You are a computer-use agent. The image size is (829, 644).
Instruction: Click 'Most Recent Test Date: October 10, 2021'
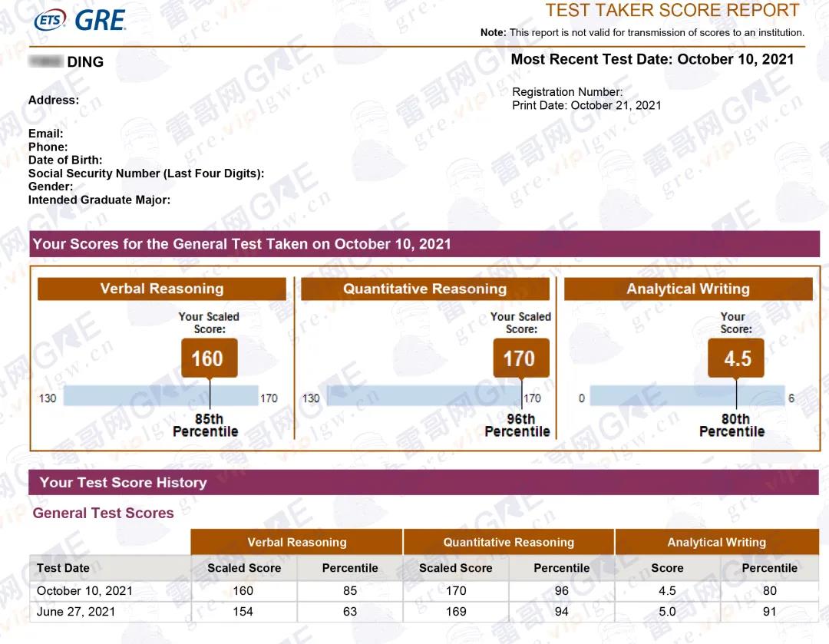(652, 59)
